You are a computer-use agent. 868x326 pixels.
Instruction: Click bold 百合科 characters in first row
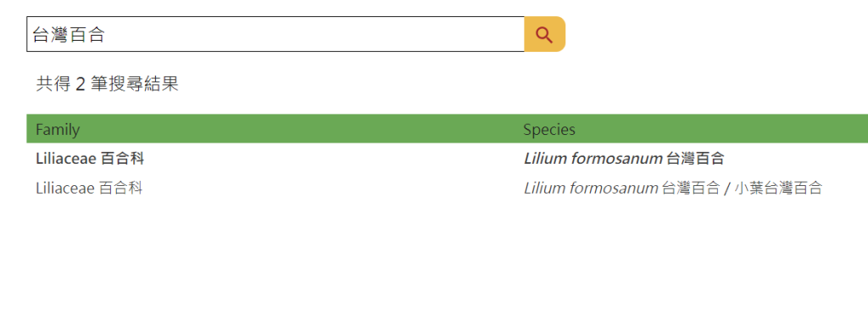point(122,159)
